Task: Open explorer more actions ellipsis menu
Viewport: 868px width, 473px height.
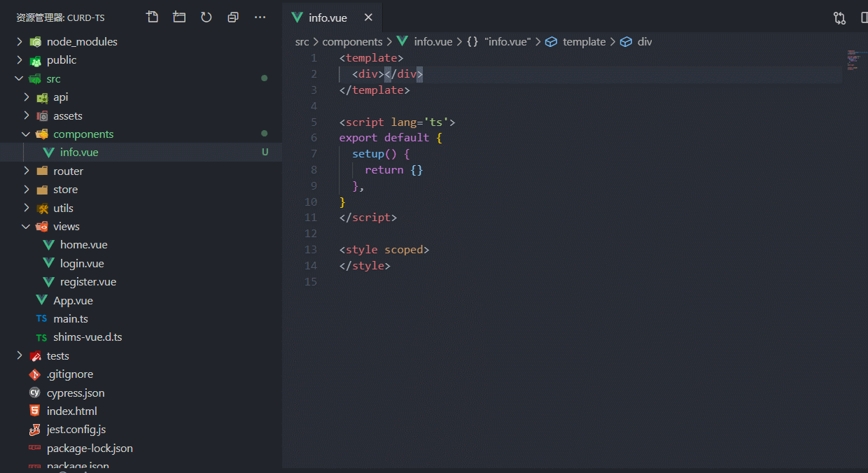Action: (260, 17)
